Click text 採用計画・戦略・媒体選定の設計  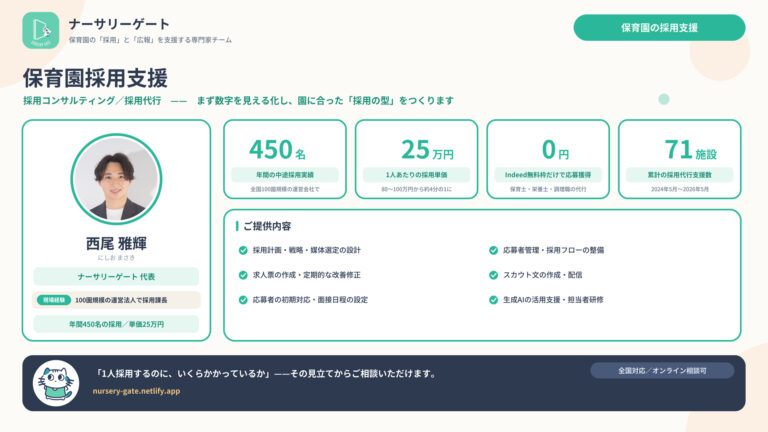307,250
